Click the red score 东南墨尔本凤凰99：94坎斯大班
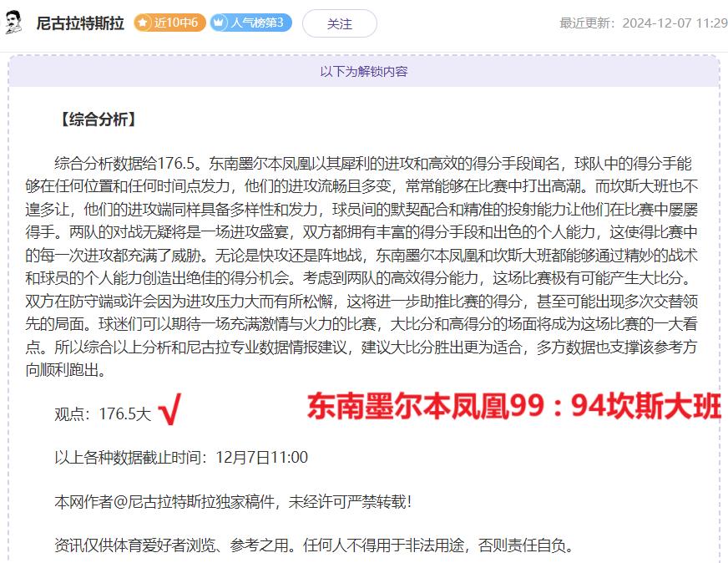This screenshot has width=728, height=563. tap(513, 406)
